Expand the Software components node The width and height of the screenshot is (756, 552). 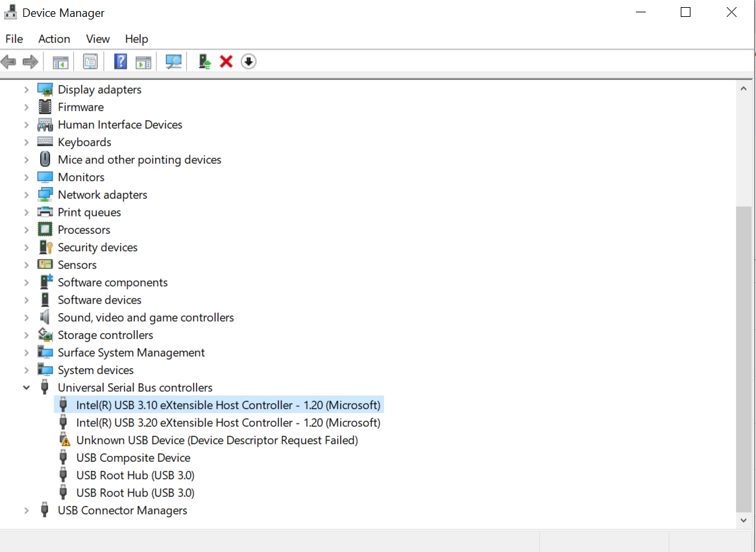(x=27, y=282)
